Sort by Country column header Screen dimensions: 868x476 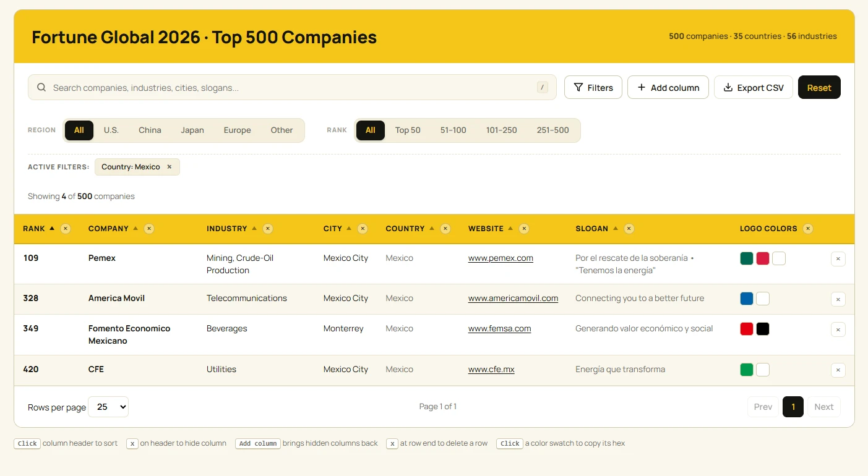[x=410, y=229]
